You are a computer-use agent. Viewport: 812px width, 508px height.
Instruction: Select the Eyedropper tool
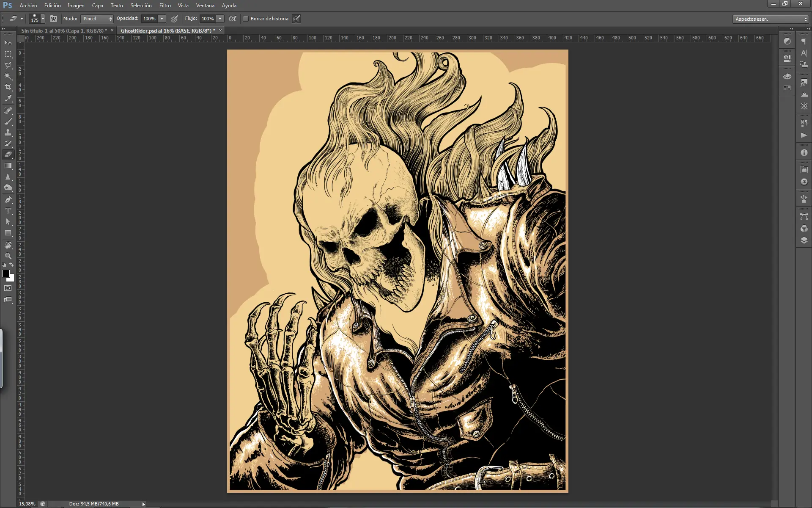point(8,99)
